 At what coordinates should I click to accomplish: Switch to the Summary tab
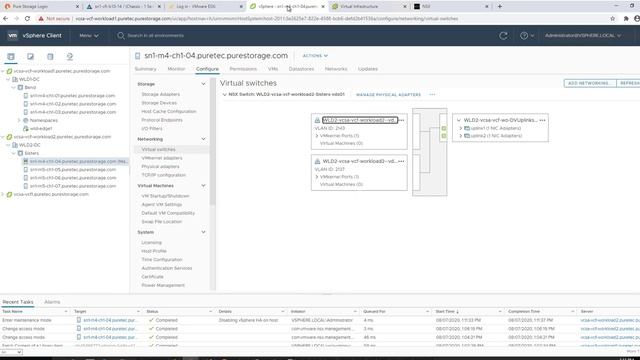(x=146, y=69)
